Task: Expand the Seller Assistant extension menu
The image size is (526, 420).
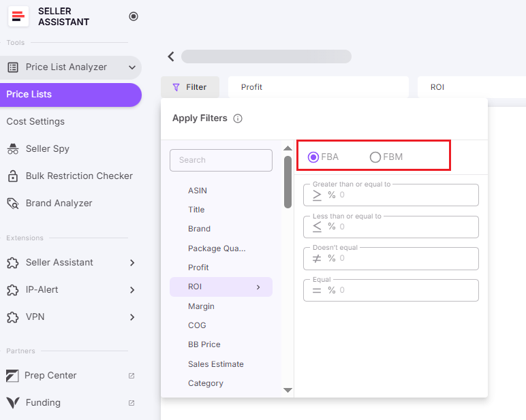Action: (131, 263)
